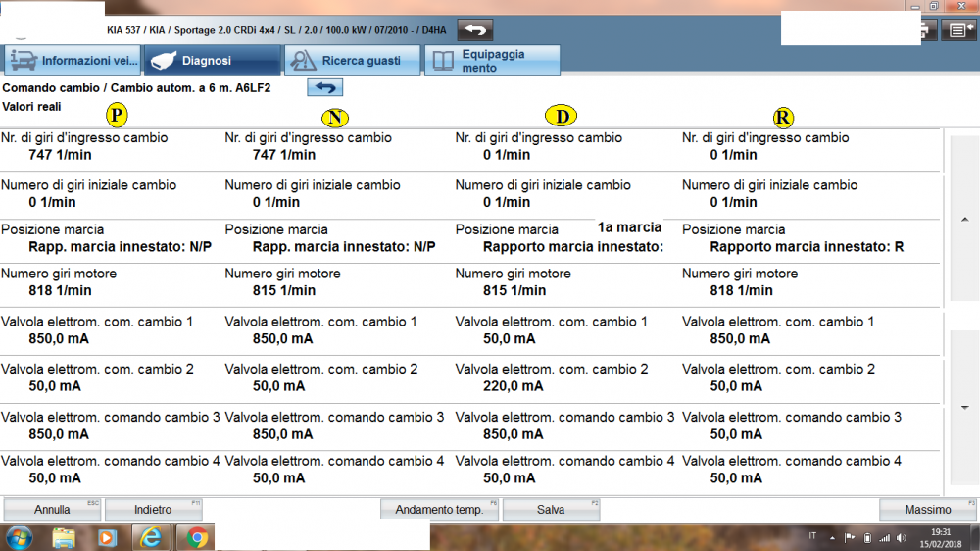
Task: Switch to the Diagnosi tab
Action: (212, 61)
